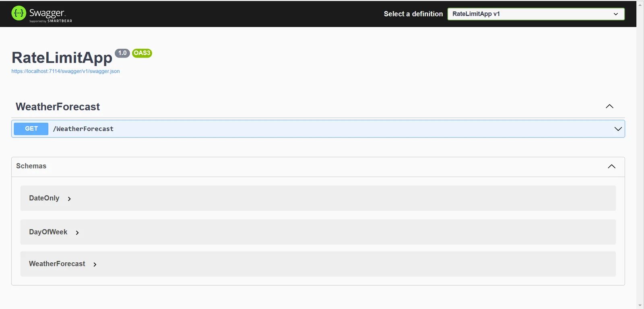Open the definition dropdown showing RateLimitApp v1
This screenshot has height=309, width=644.
pyautogui.click(x=536, y=14)
